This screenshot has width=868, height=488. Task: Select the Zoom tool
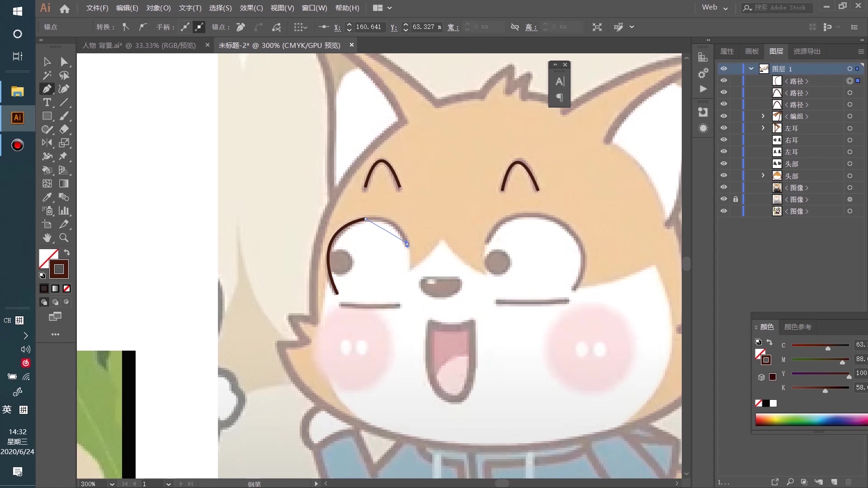64,238
